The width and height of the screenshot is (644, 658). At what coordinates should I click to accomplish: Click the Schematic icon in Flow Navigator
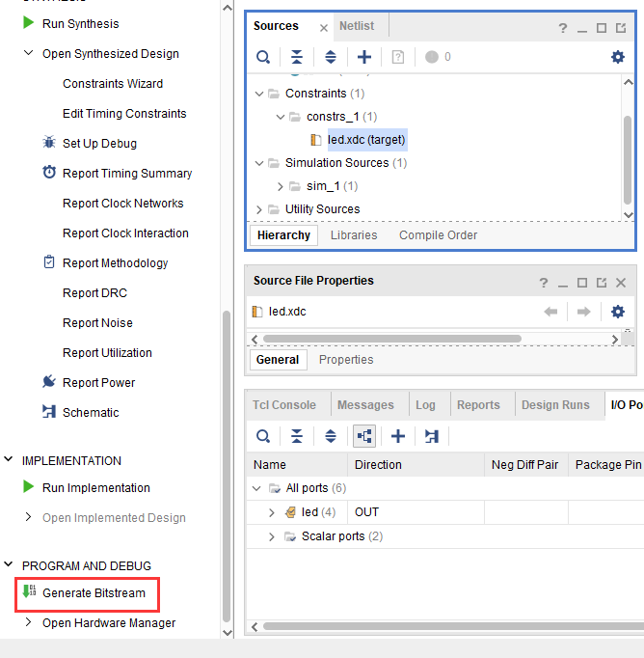click(49, 411)
